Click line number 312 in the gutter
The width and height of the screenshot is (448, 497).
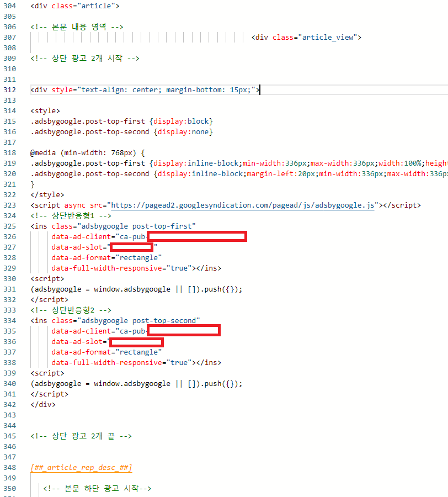pos(10,90)
